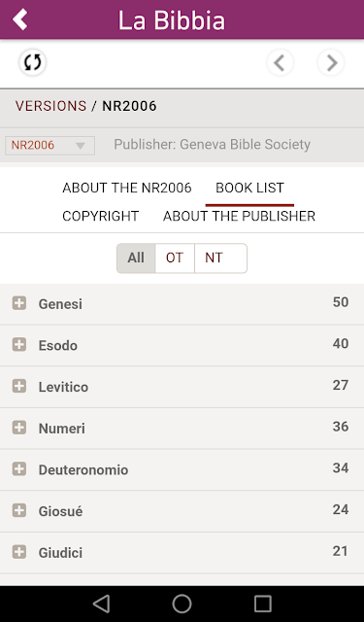Open recent apps with square button

263,604
